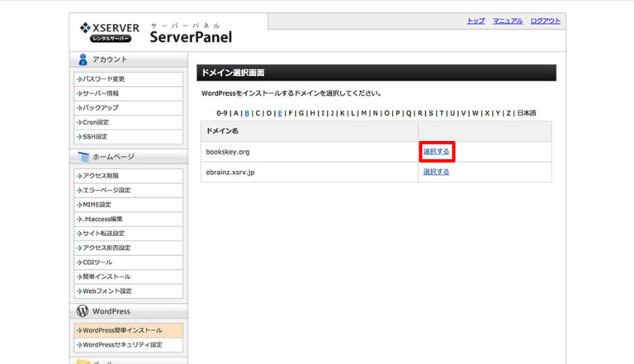Open .htaccess編集 in sidebar

(129, 220)
